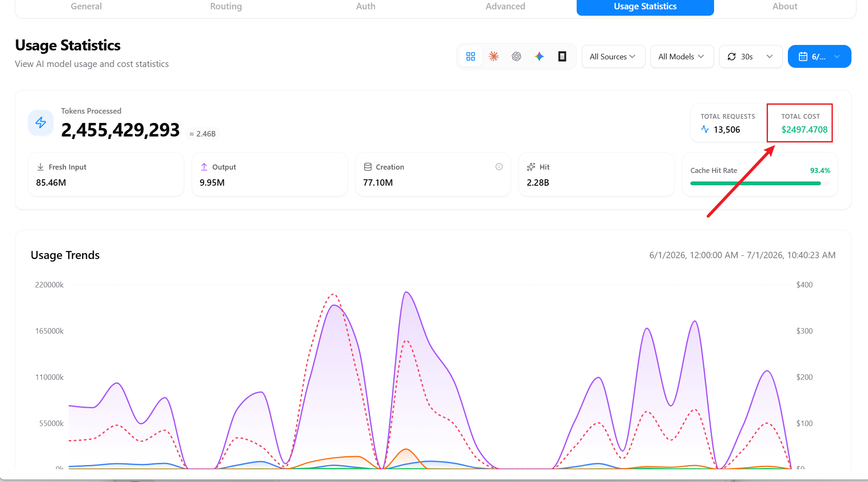Click the Fresh Input stat card
This screenshot has width=868, height=482.
click(106, 174)
